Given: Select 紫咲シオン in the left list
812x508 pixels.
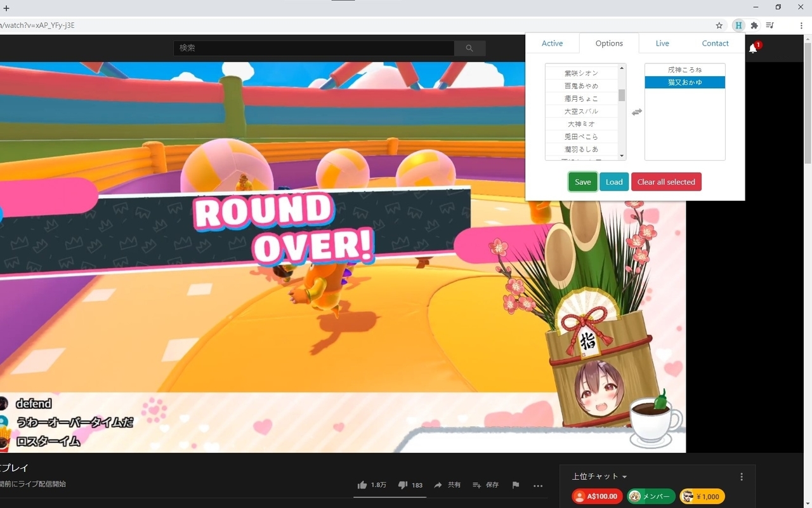Looking at the screenshot, I should coord(582,73).
